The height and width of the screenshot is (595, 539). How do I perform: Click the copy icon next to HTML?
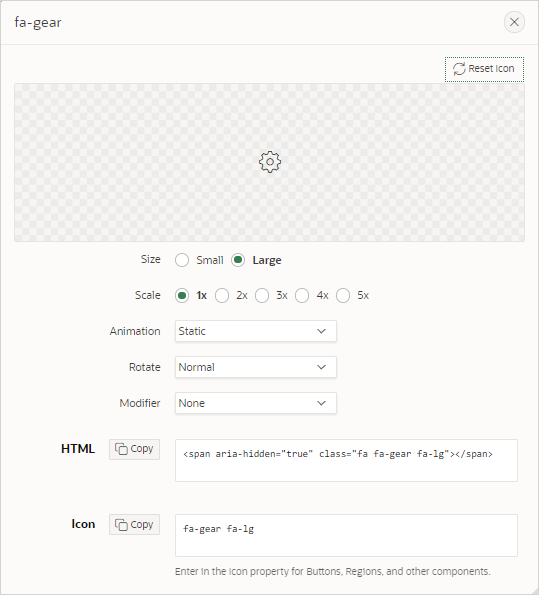(x=121, y=449)
